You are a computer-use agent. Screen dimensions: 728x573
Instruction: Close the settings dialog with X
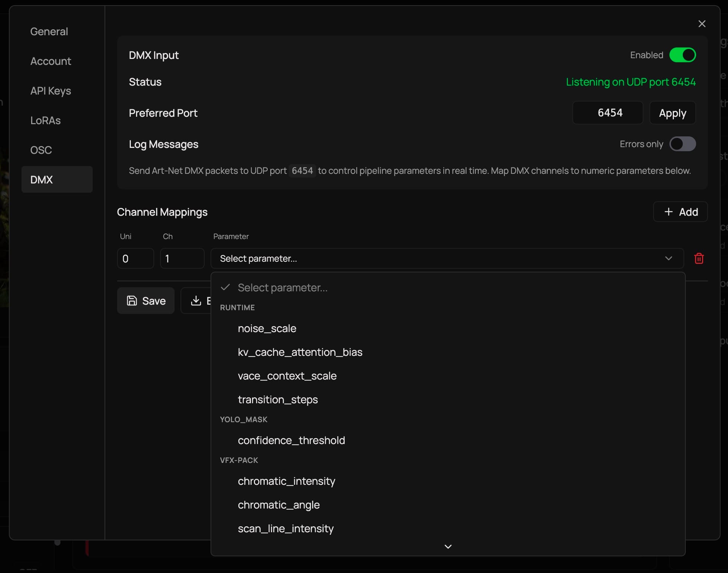pyautogui.click(x=702, y=24)
